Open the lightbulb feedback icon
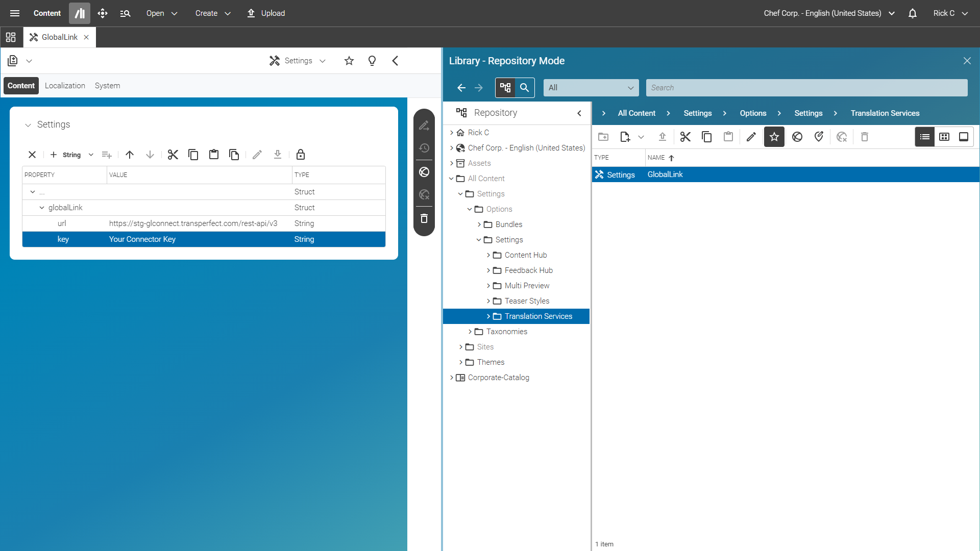The height and width of the screenshot is (551, 980). pyautogui.click(x=372, y=61)
